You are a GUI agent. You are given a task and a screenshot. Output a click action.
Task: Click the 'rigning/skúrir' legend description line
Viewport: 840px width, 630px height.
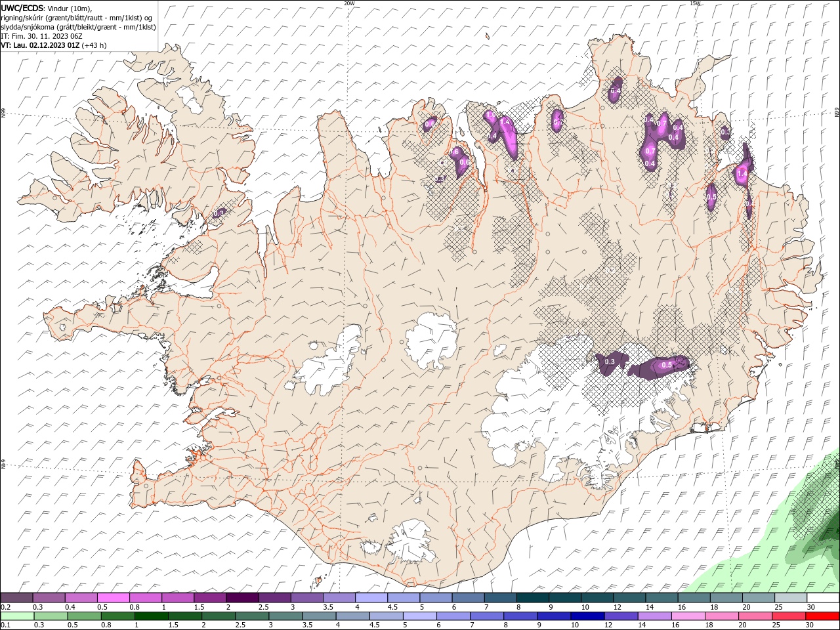click(x=76, y=18)
